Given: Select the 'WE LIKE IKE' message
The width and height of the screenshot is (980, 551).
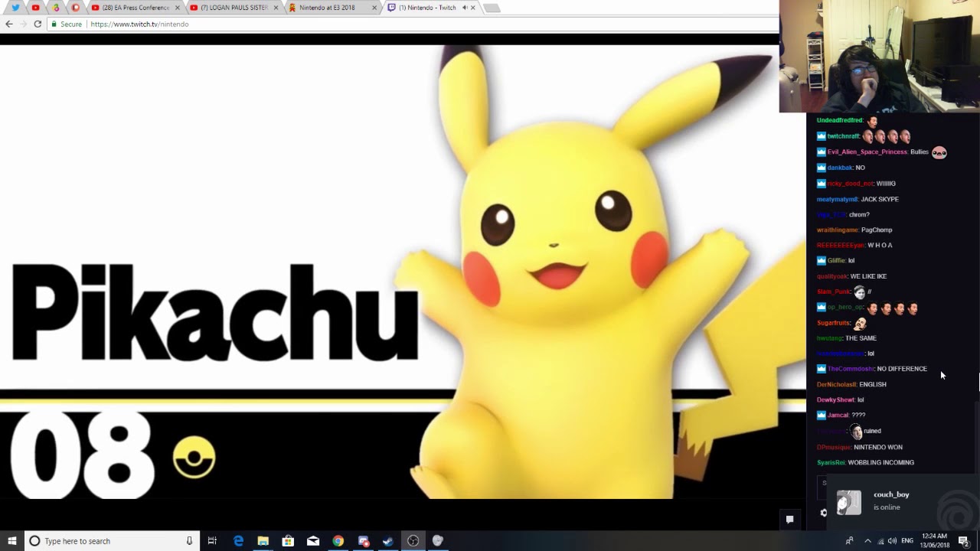Looking at the screenshot, I should pyautogui.click(x=868, y=276).
